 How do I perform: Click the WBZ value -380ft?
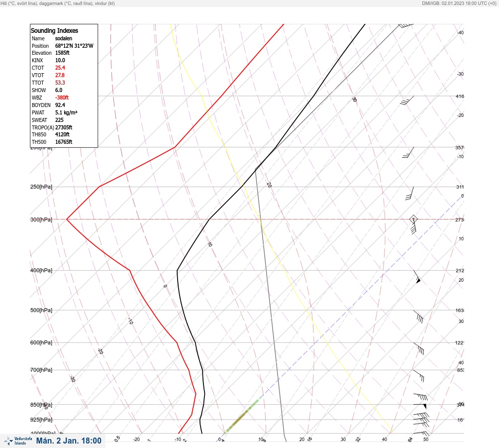[62, 98]
